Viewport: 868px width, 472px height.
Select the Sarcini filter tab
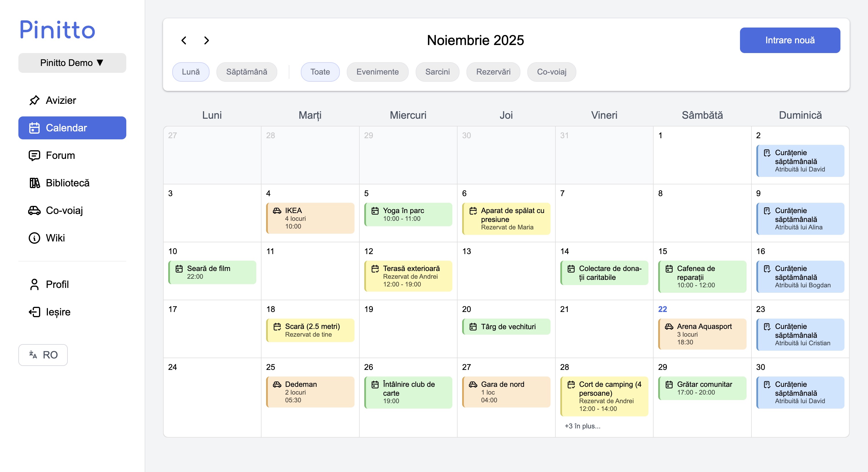[x=437, y=72]
